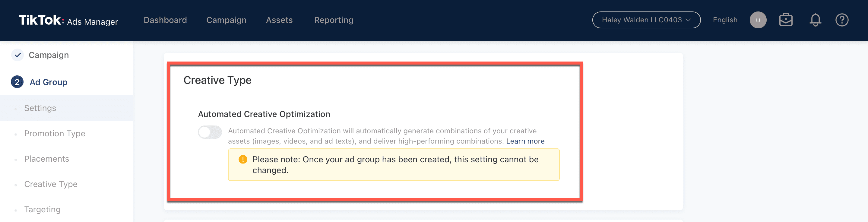
Task: Click the Campaign step checkmark icon
Action: tap(17, 55)
